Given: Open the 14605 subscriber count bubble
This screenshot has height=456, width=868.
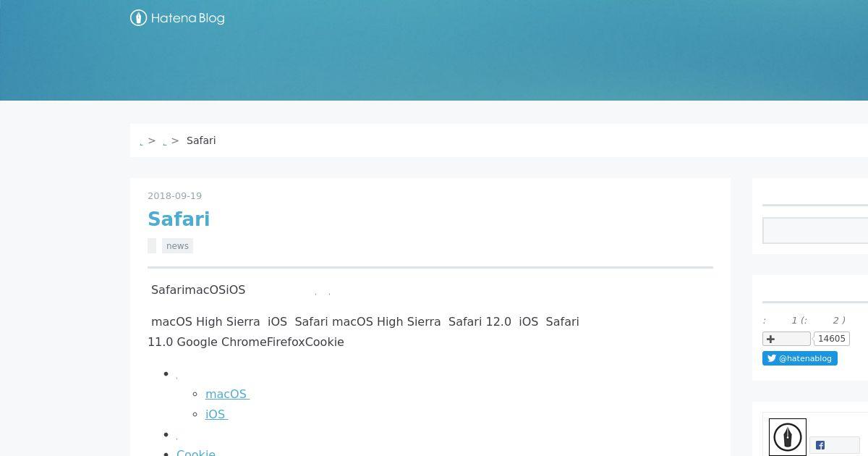Looking at the screenshot, I should click(x=832, y=339).
